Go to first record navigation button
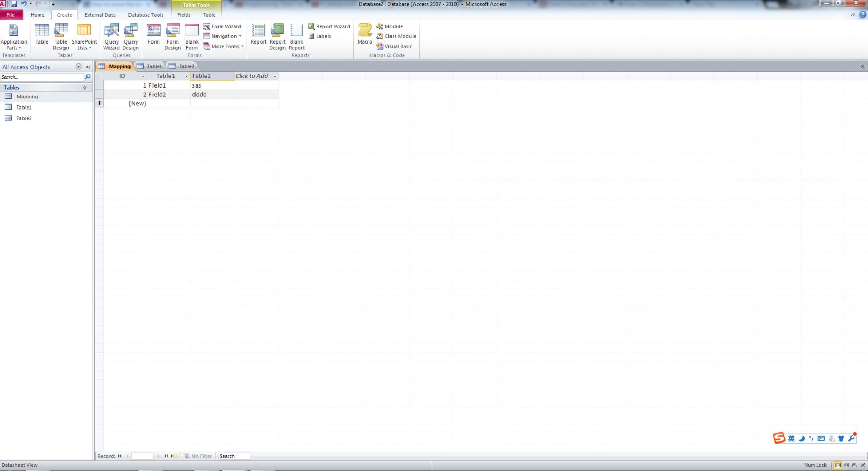The image size is (868, 471). click(x=120, y=456)
